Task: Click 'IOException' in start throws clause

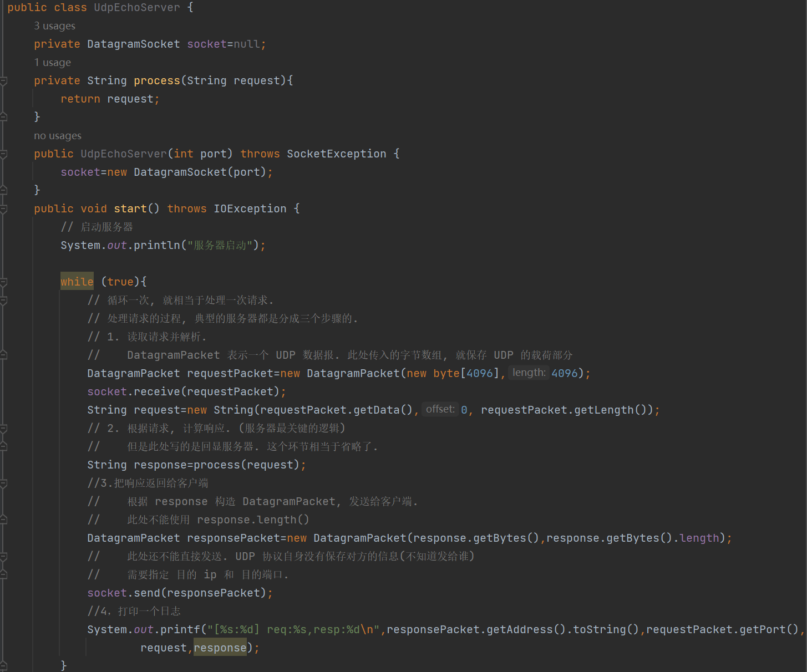Action: 250,209
